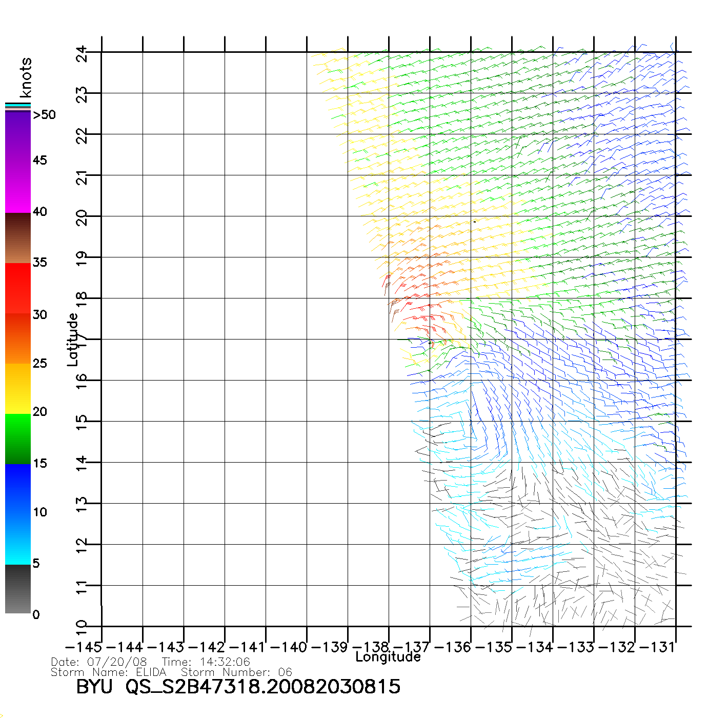Click the 'Longitude' axis title

tap(388, 657)
